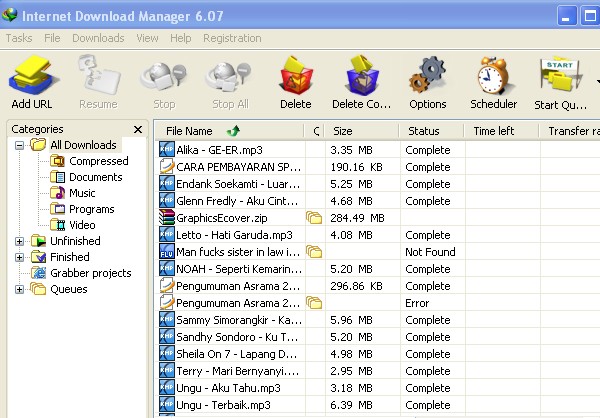This screenshot has height=418, width=600.
Task: Click the green sort arrow in File Name header
Action: pos(233,131)
